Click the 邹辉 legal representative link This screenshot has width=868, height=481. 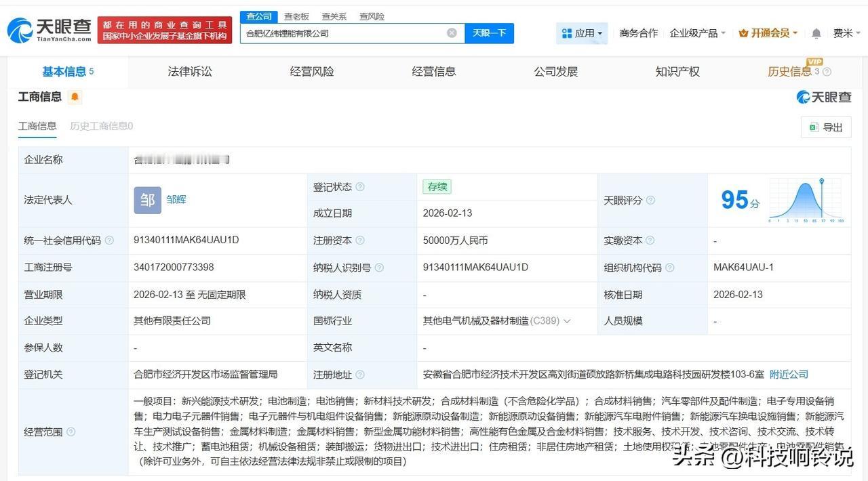coord(177,200)
